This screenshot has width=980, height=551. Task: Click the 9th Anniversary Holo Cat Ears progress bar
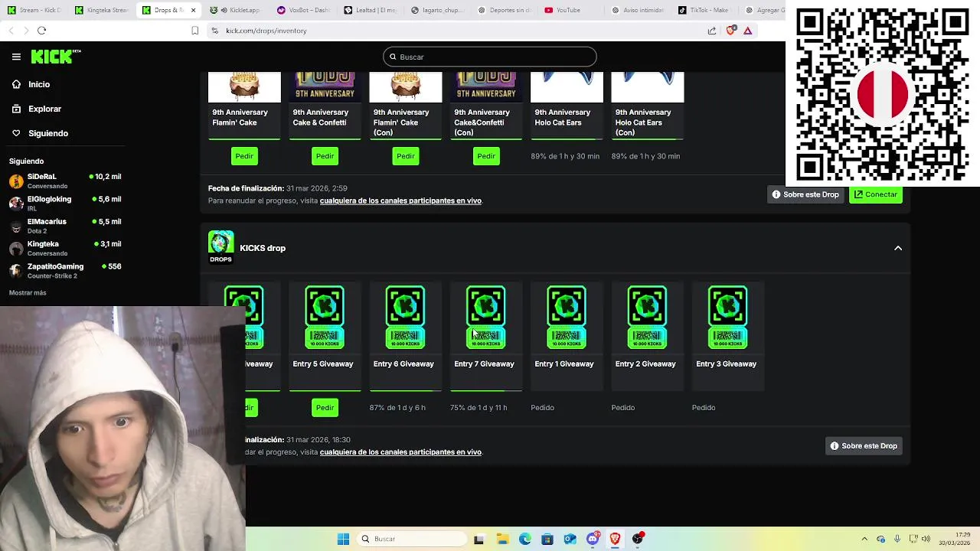(x=567, y=139)
